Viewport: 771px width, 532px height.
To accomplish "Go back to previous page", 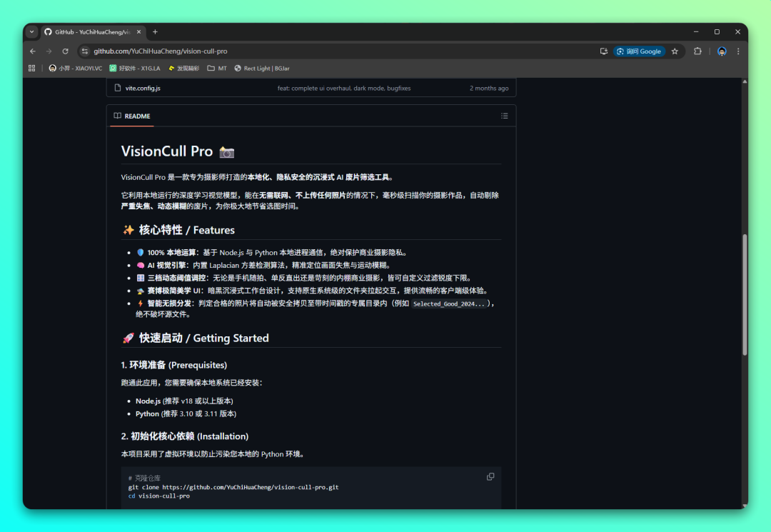I will pos(33,51).
